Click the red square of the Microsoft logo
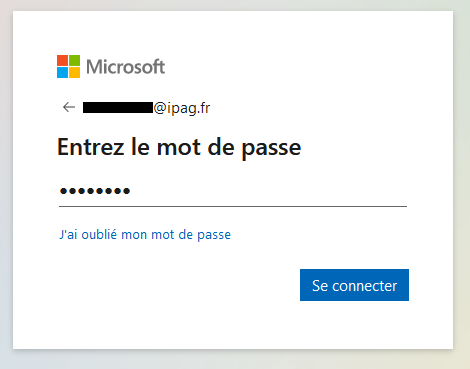This screenshot has height=369, width=470. coord(62,60)
